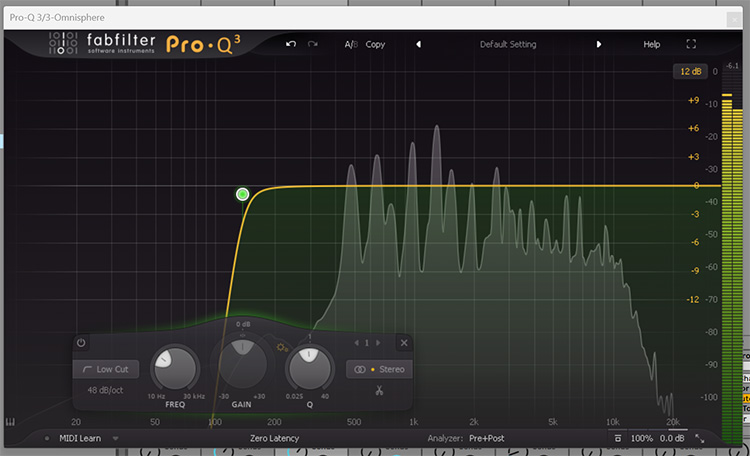Toggle the A/B comparison button
This screenshot has height=456, width=750.
[x=351, y=44]
